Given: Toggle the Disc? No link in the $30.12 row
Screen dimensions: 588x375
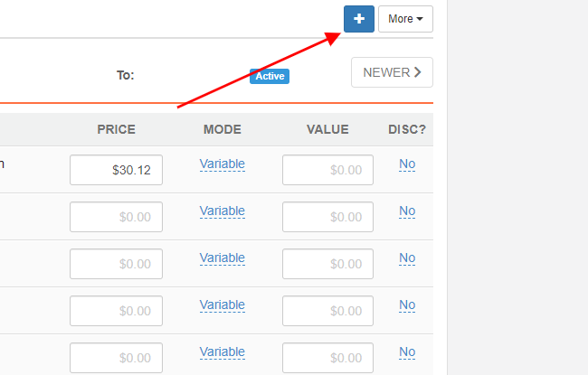Looking at the screenshot, I should pyautogui.click(x=407, y=164).
